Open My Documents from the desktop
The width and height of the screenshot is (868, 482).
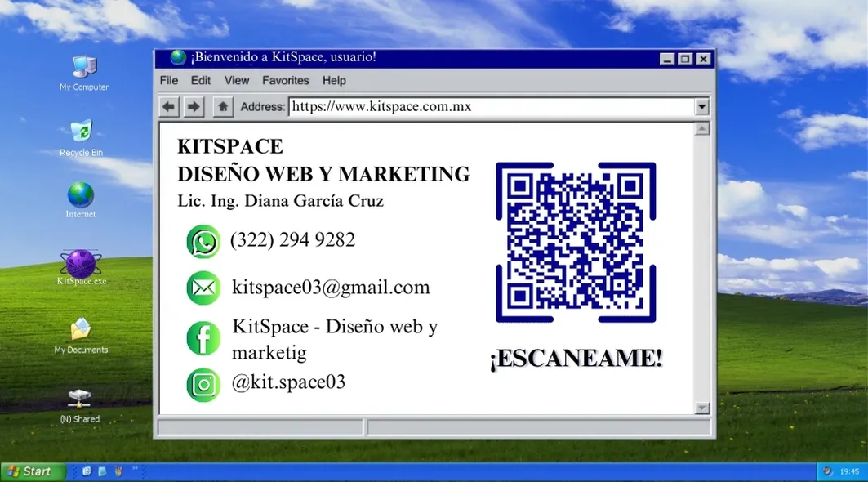(79, 332)
